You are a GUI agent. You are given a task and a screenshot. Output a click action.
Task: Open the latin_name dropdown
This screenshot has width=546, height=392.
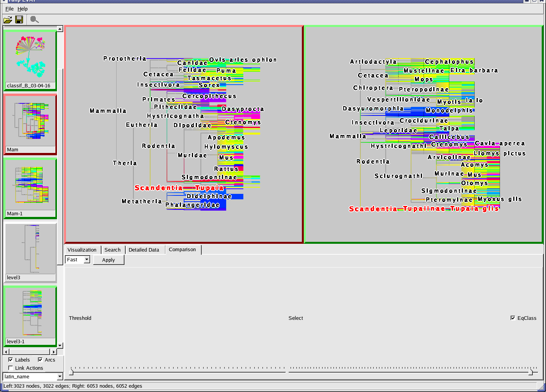(59, 377)
